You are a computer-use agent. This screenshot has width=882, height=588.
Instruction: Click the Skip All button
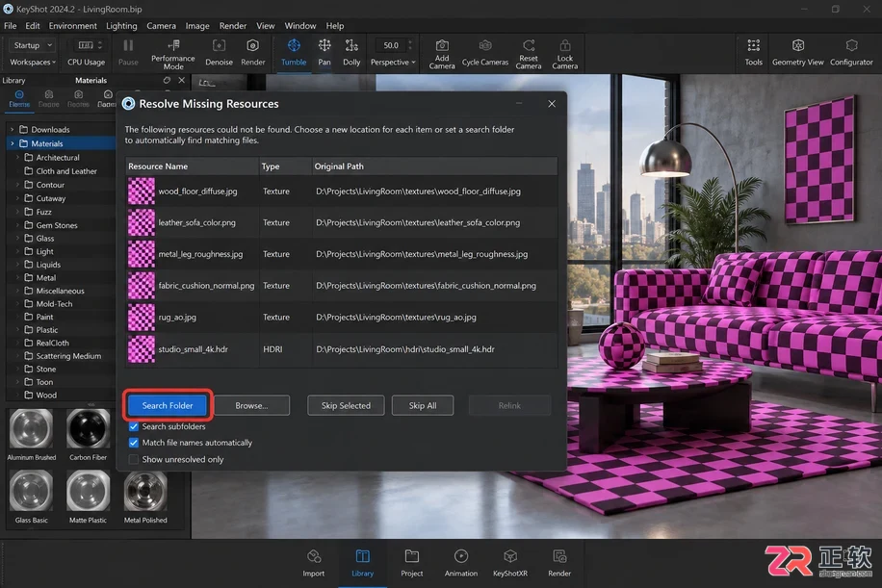click(423, 405)
